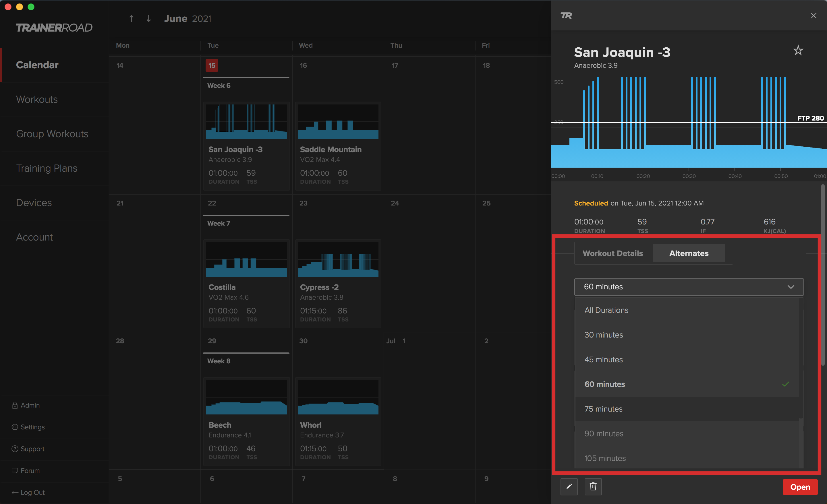Click the Forum chat icon

tap(15, 470)
